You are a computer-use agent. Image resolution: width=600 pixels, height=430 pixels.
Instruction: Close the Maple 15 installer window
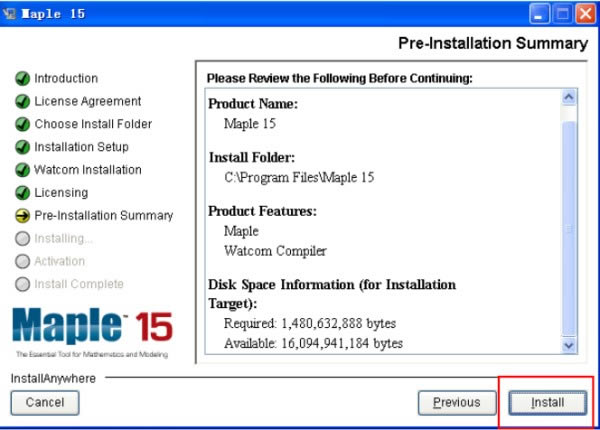(586, 14)
